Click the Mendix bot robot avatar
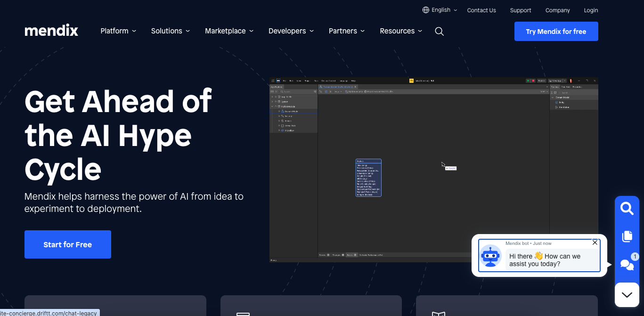 [x=491, y=256]
